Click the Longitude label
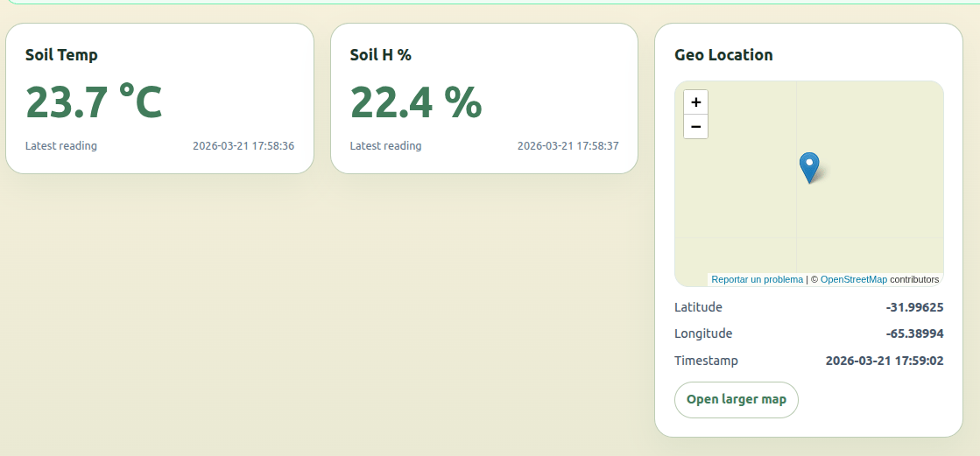Image resolution: width=980 pixels, height=456 pixels. point(703,333)
